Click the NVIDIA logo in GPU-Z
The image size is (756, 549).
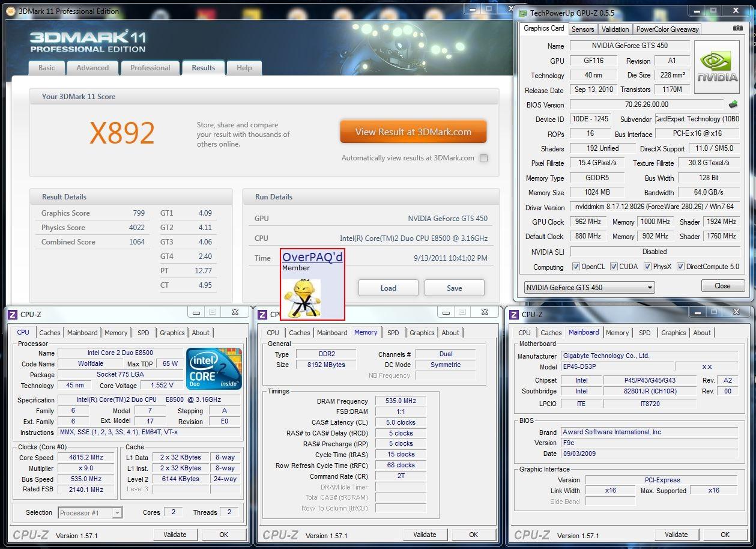[717, 67]
